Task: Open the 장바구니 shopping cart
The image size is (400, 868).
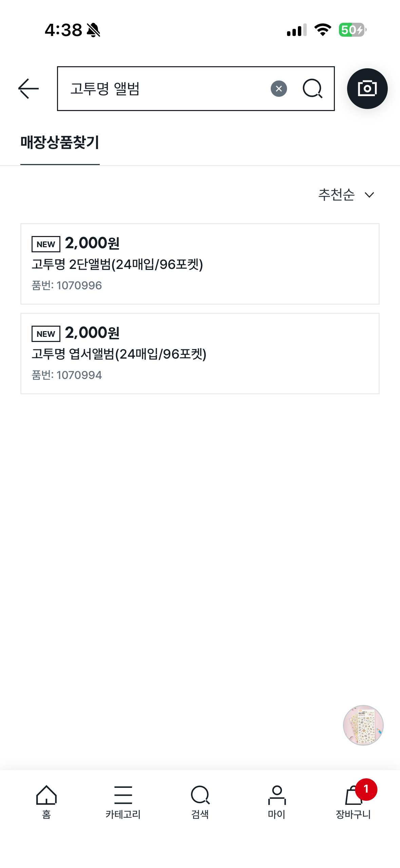Action: [x=353, y=802]
